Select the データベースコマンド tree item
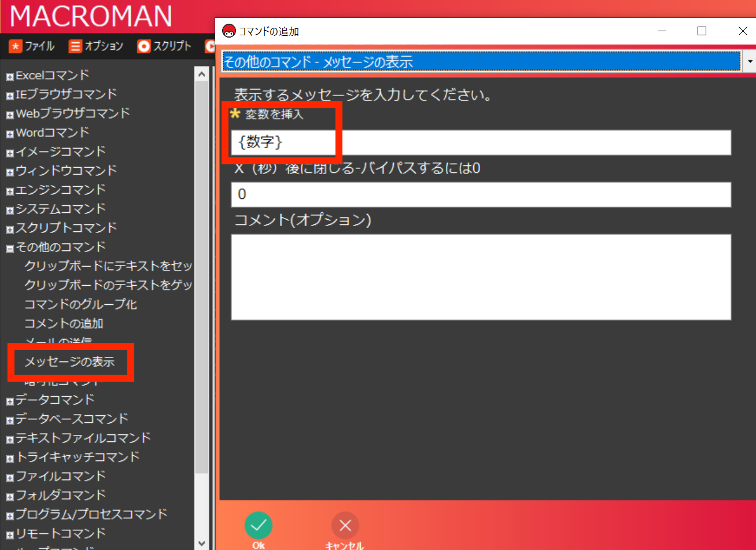756x550 pixels. (x=72, y=419)
